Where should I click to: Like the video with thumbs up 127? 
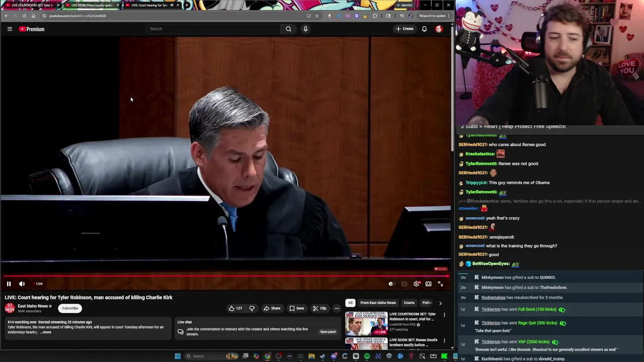pyautogui.click(x=235, y=308)
